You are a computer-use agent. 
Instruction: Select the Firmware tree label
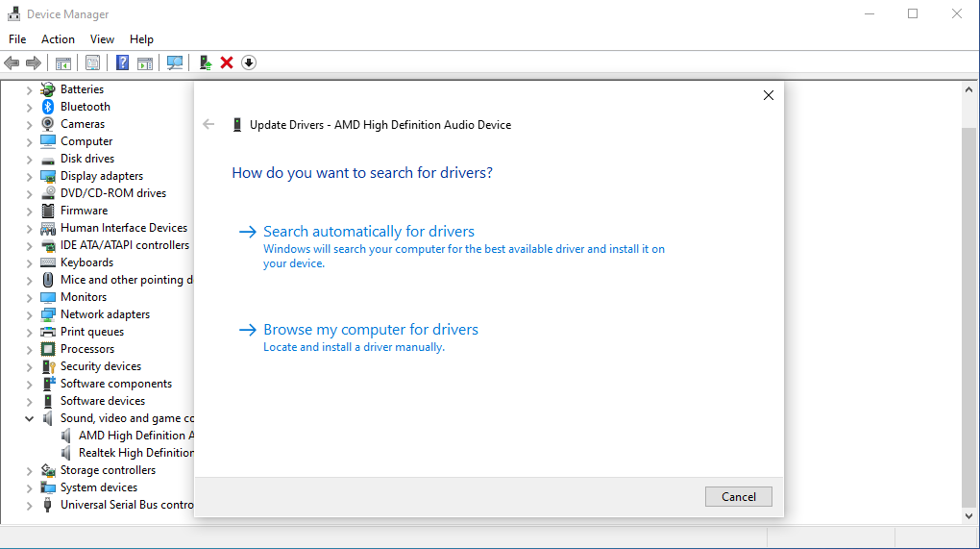84,211
